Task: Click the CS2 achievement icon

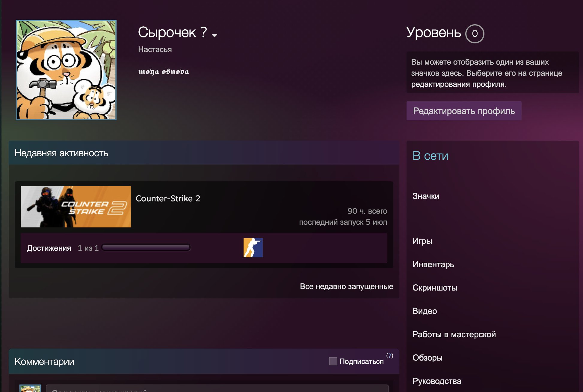Action: [253, 248]
